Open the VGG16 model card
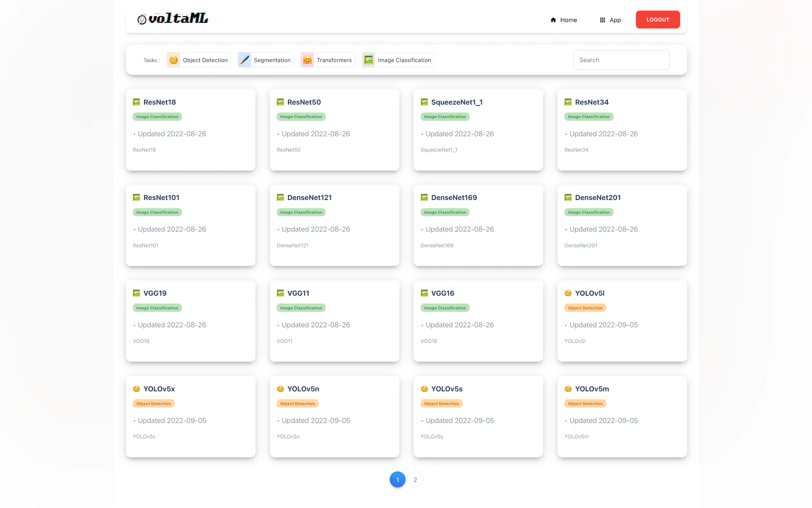Viewport: 812px width, 508px height. coord(478,321)
